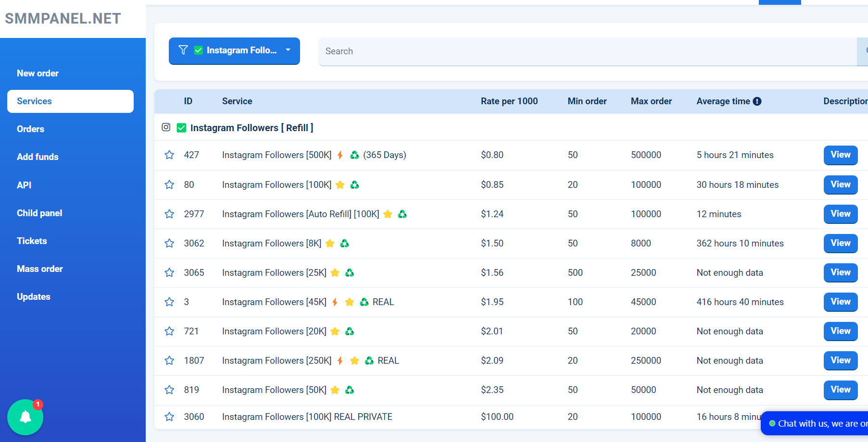Expand the Instagram Followers filter dropdown arrow
The width and height of the screenshot is (868, 442).
pyautogui.click(x=288, y=50)
